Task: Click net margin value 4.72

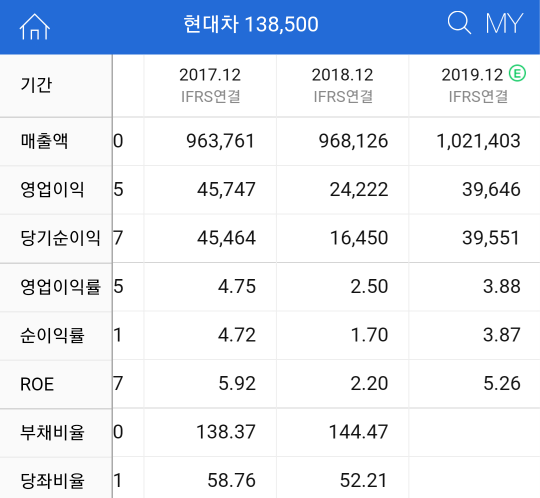Action: (237, 335)
